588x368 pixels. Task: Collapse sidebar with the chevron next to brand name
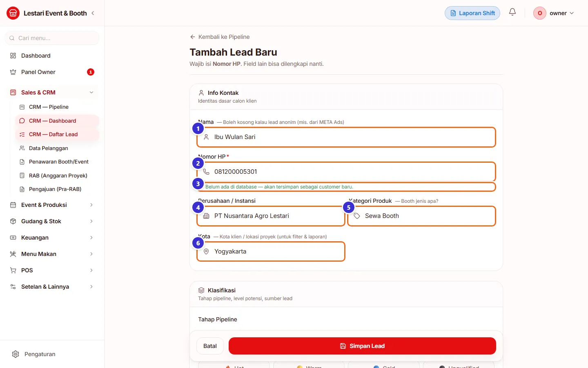tap(93, 13)
